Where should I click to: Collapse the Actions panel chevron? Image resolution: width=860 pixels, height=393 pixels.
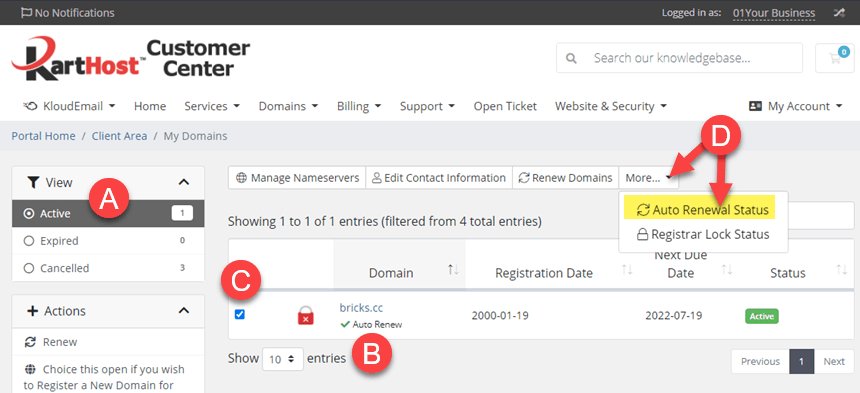pyautogui.click(x=184, y=311)
